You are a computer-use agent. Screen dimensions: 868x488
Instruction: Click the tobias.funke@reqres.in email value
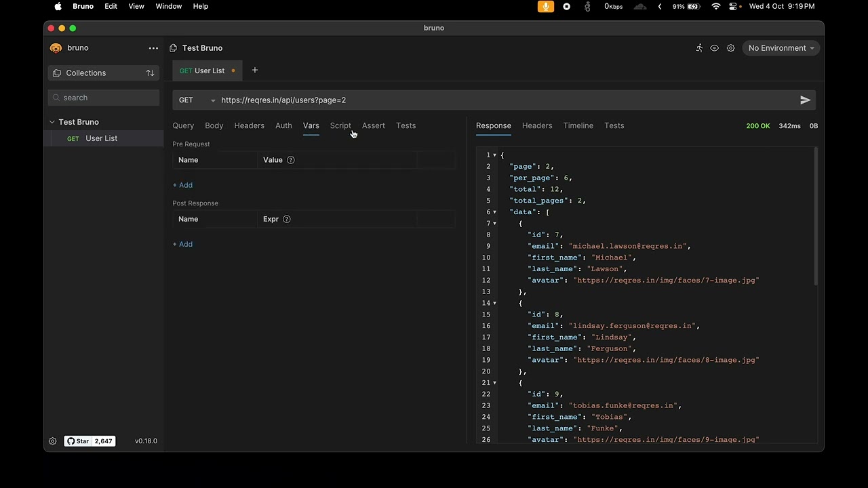coord(623,406)
